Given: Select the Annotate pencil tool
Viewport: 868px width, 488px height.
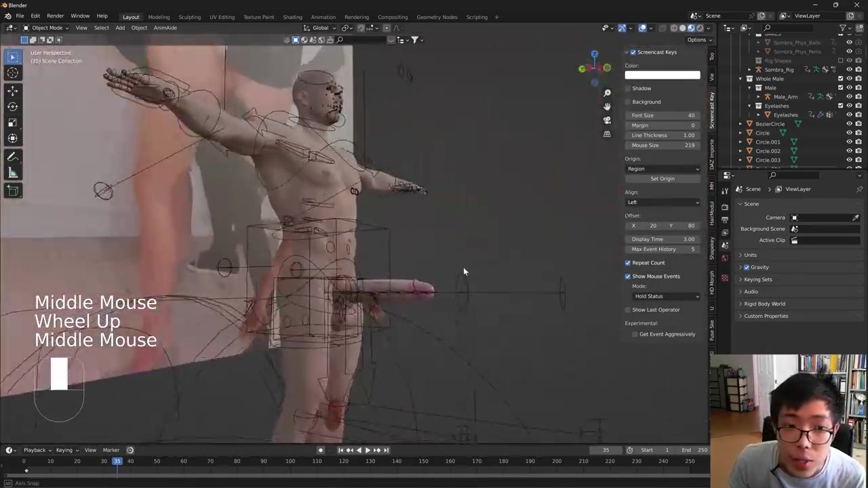Looking at the screenshot, I should (13, 157).
